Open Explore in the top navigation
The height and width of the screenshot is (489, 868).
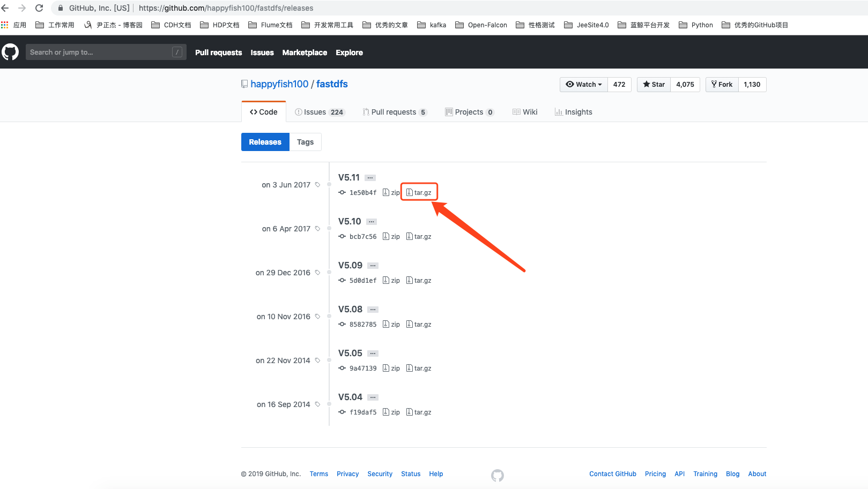pyautogui.click(x=350, y=52)
